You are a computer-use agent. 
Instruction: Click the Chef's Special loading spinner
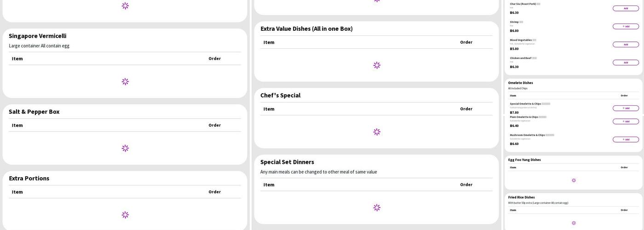377,132
